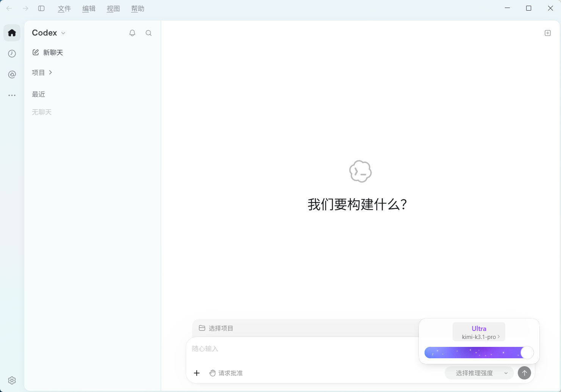Add an attachment with the plus icon
This screenshot has height=392, width=561.
pyautogui.click(x=197, y=373)
